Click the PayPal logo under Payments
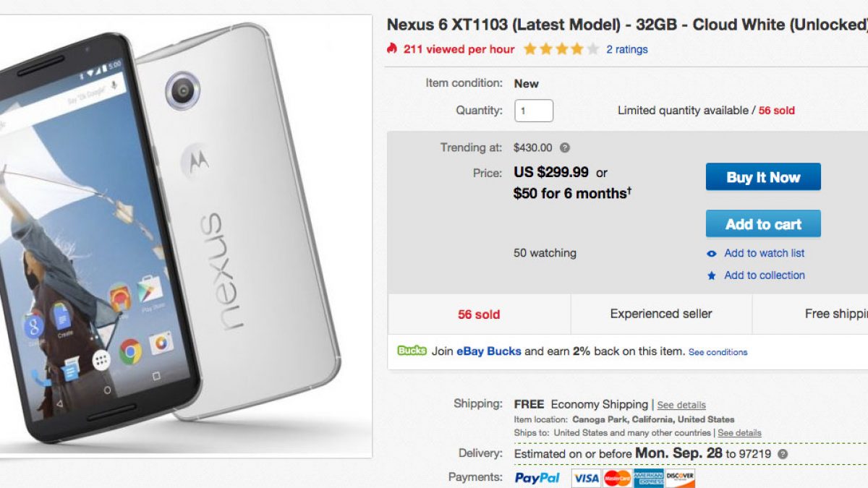Screen dimensions: 868x488 (x=537, y=478)
